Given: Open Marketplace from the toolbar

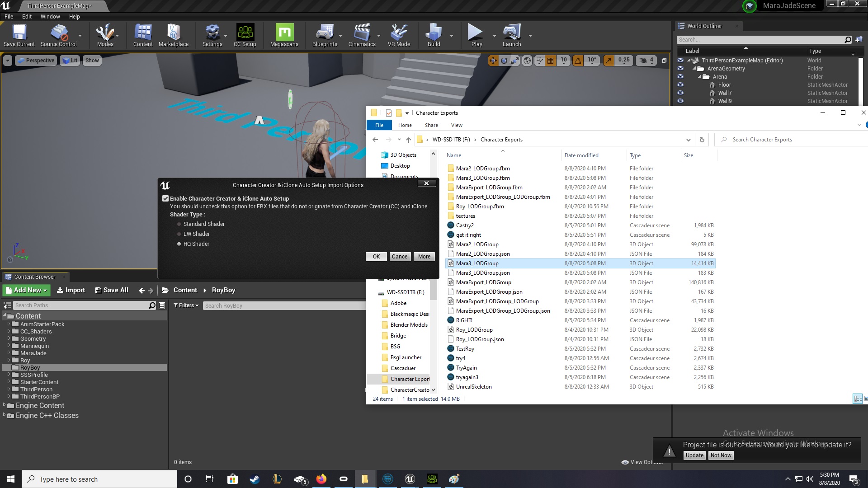Looking at the screenshot, I should 174,35.
